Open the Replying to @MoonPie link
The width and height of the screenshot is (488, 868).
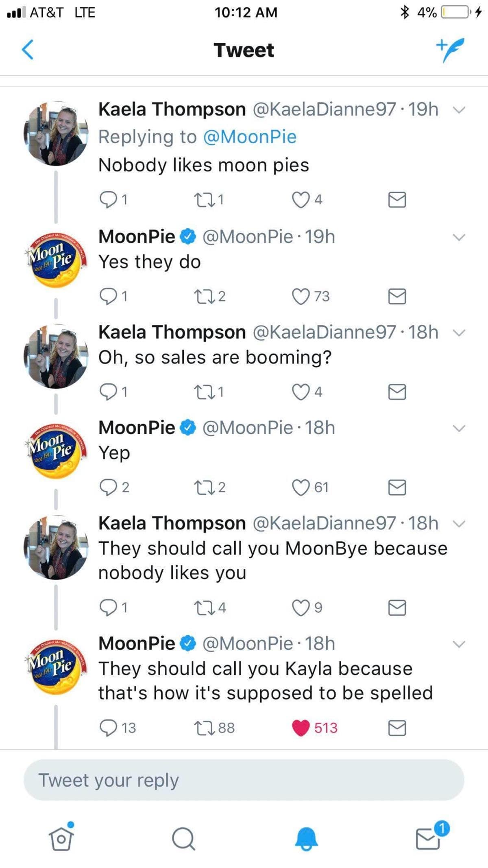click(249, 136)
